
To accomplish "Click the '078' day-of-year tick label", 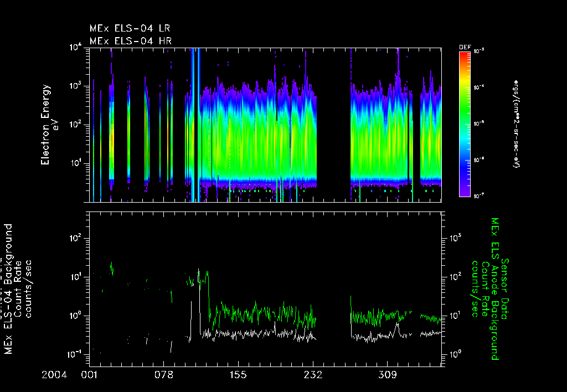I will click(x=164, y=375).
